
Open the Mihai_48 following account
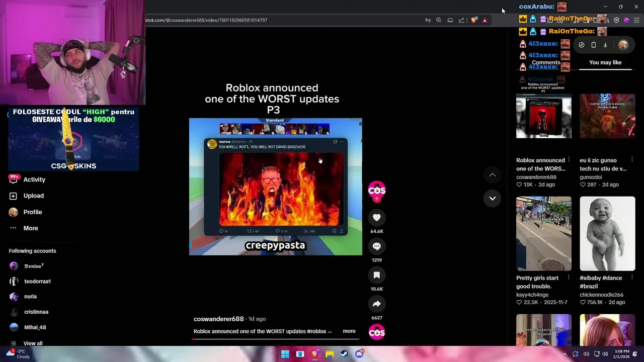point(35,327)
